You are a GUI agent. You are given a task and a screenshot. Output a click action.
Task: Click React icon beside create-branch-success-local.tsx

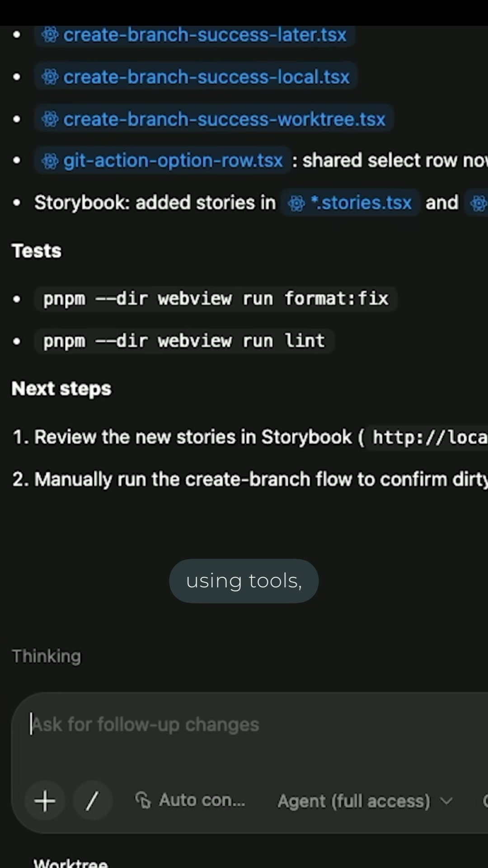[x=50, y=77]
